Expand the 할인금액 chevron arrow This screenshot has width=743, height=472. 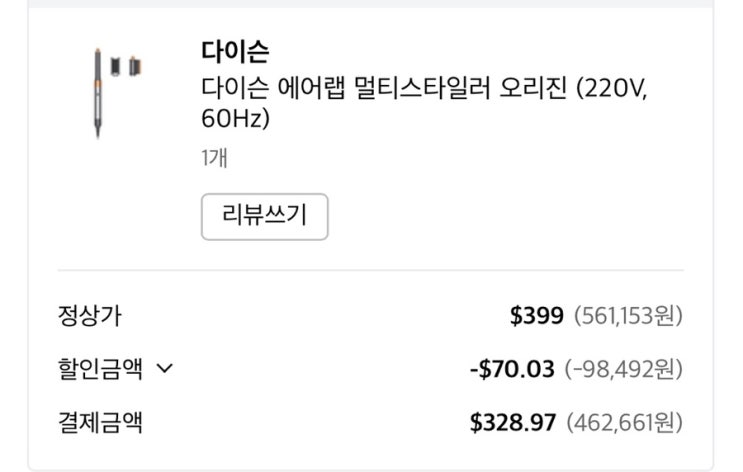coord(165,369)
